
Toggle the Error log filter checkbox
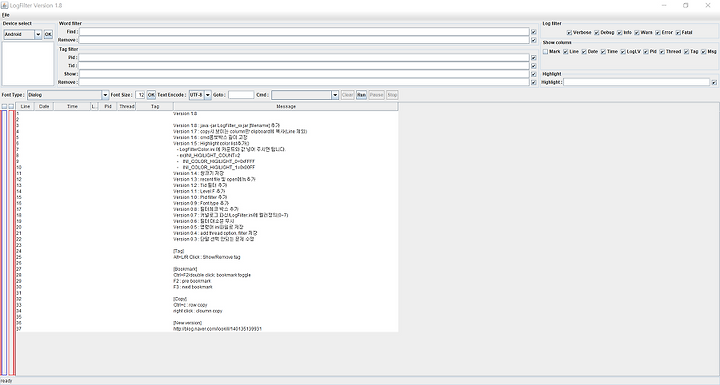(x=658, y=33)
